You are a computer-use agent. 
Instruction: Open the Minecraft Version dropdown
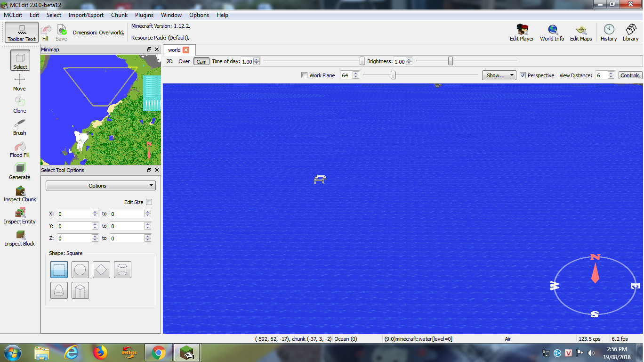click(160, 26)
